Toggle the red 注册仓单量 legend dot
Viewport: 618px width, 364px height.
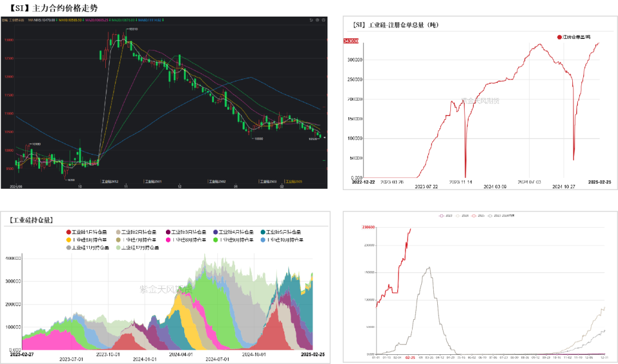point(560,37)
